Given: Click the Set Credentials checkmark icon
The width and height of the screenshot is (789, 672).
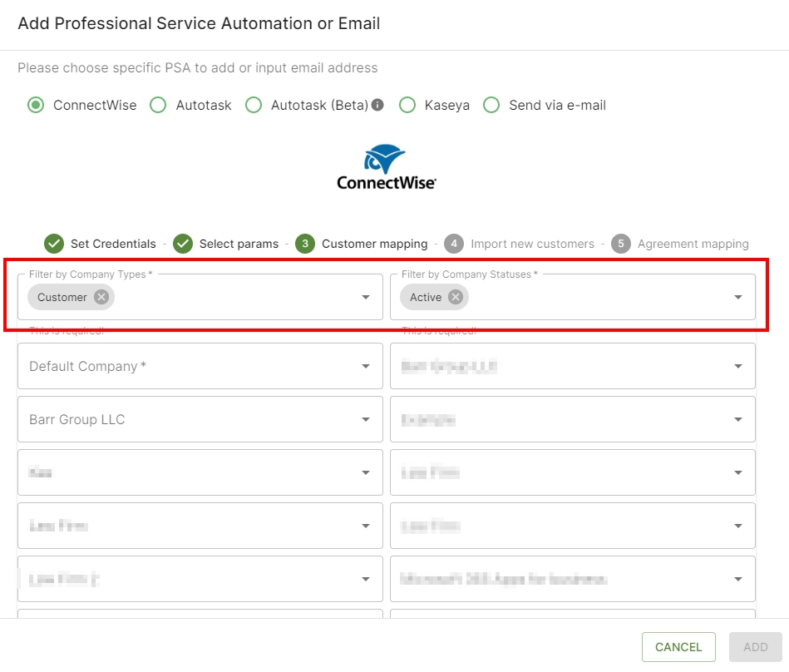Looking at the screenshot, I should pyautogui.click(x=54, y=244).
